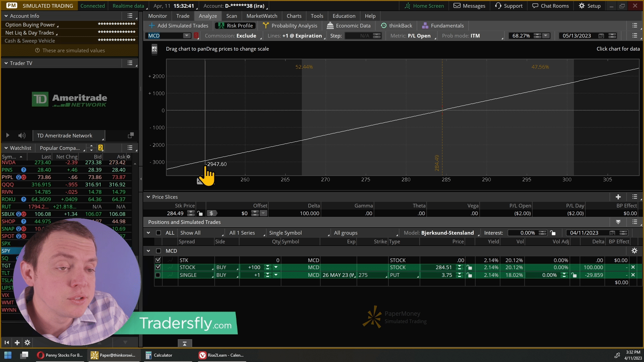Pop out the Trader TV window
Image resolution: width=644 pixels, height=362 pixels.
[x=131, y=135]
